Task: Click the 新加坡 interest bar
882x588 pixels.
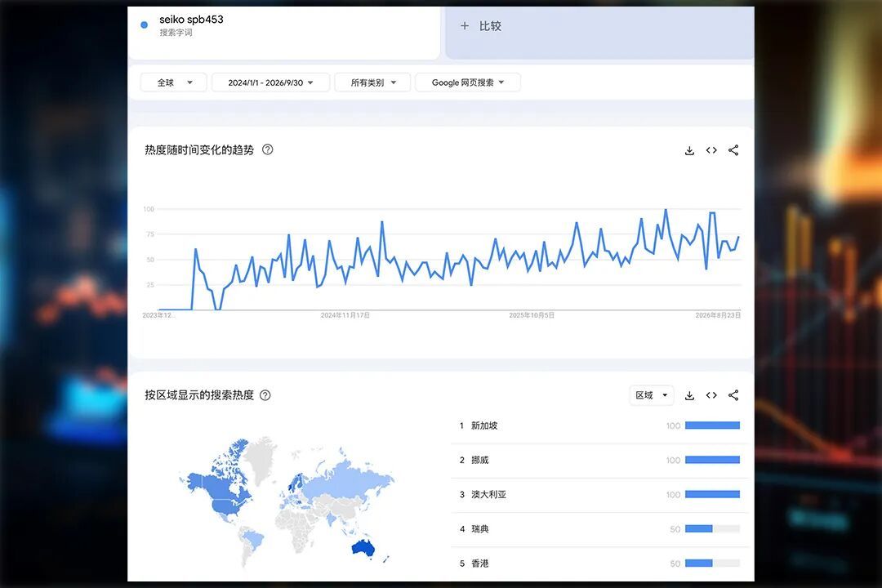Action: click(712, 425)
